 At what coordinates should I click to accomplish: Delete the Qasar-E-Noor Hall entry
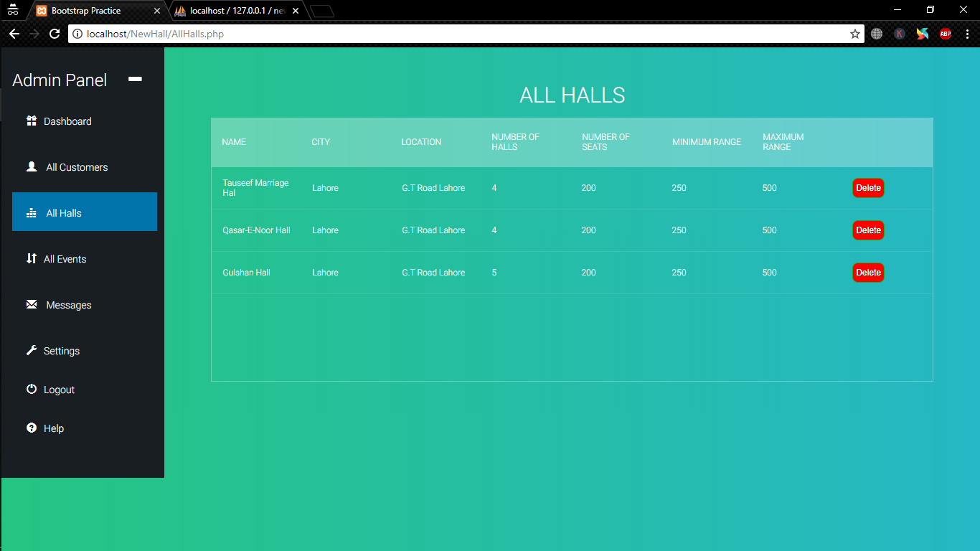tap(868, 230)
